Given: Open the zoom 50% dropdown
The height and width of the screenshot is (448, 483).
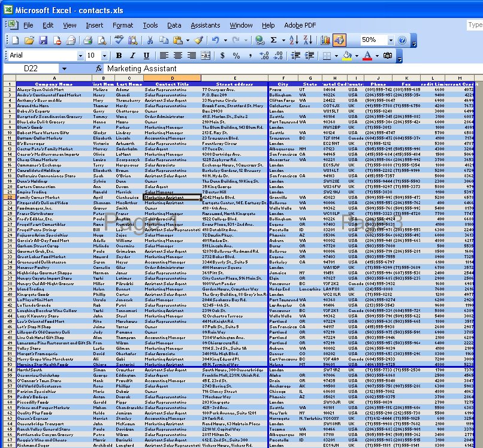Looking at the screenshot, I should coord(391,40).
